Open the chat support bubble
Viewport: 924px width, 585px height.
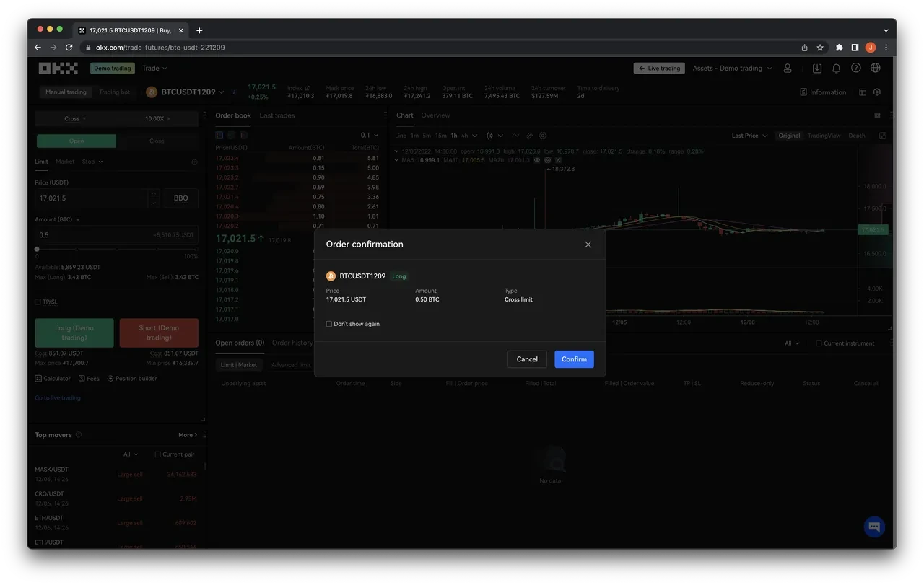[874, 527]
